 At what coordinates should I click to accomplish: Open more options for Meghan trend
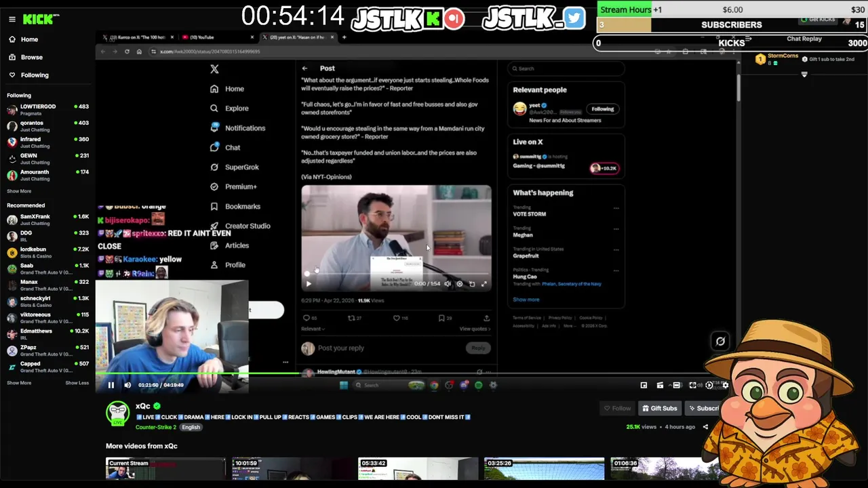(616, 229)
